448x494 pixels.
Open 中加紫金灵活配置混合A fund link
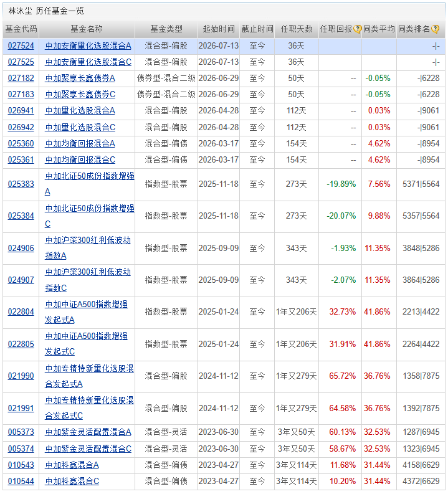pos(88,432)
